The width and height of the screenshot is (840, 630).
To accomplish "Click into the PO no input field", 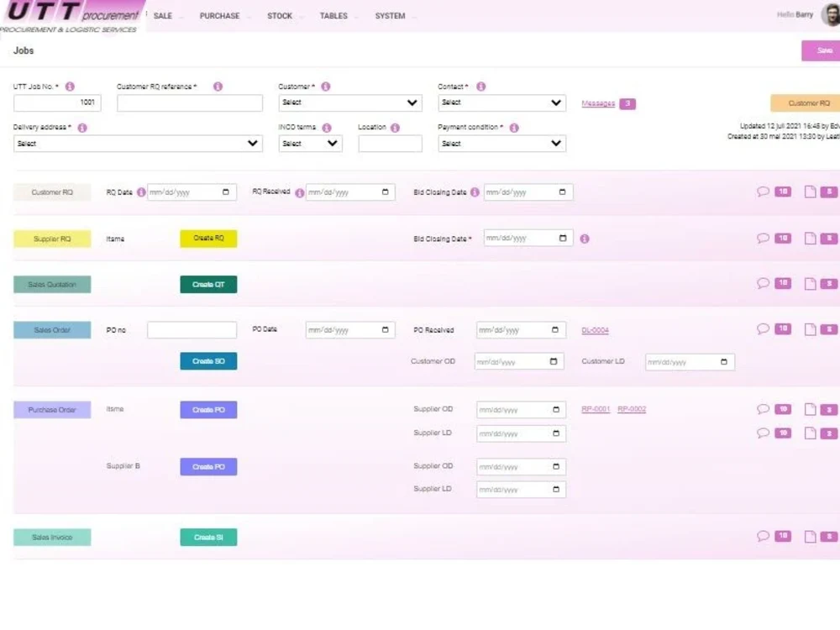I will pos(192,330).
